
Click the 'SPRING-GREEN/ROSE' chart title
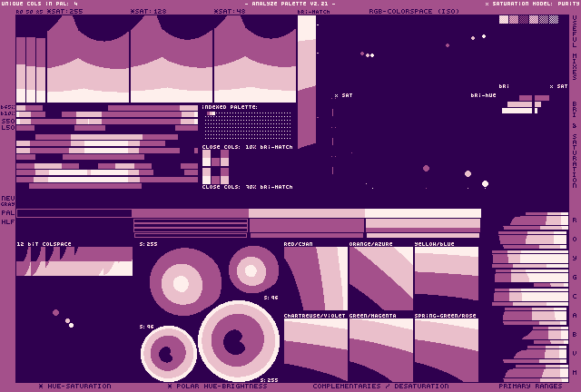click(x=446, y=316)
